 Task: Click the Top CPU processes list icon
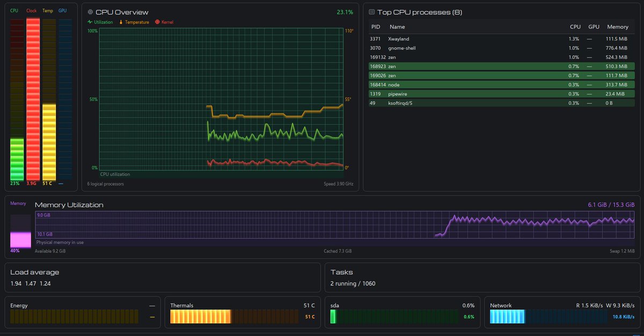[371, 12]
